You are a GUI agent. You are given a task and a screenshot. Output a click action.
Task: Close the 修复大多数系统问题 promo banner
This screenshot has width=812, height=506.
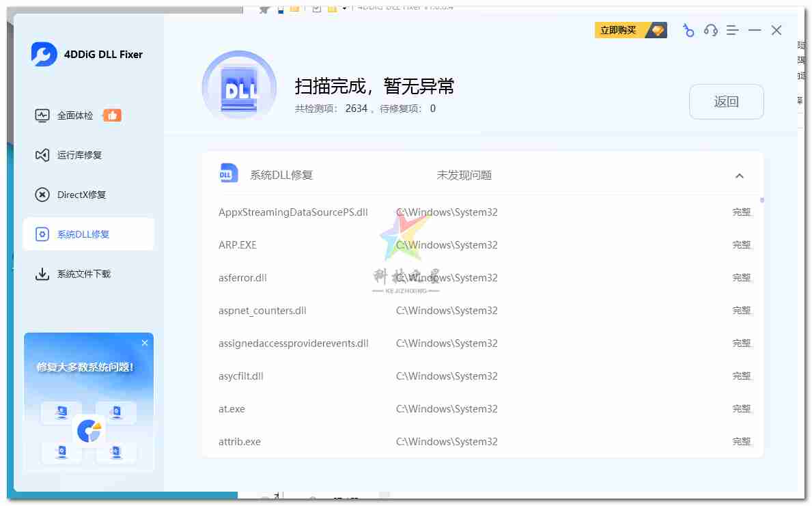tap(145, 343)
